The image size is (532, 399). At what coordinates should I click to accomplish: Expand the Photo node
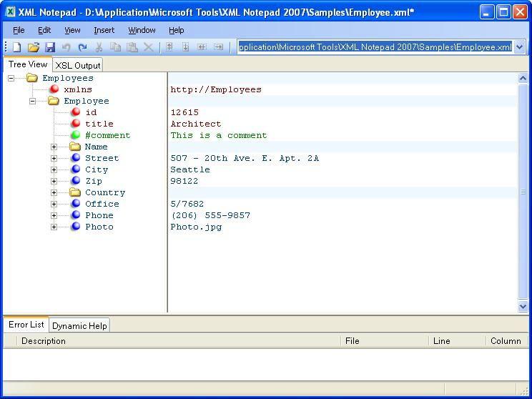[x=54, y=227]
